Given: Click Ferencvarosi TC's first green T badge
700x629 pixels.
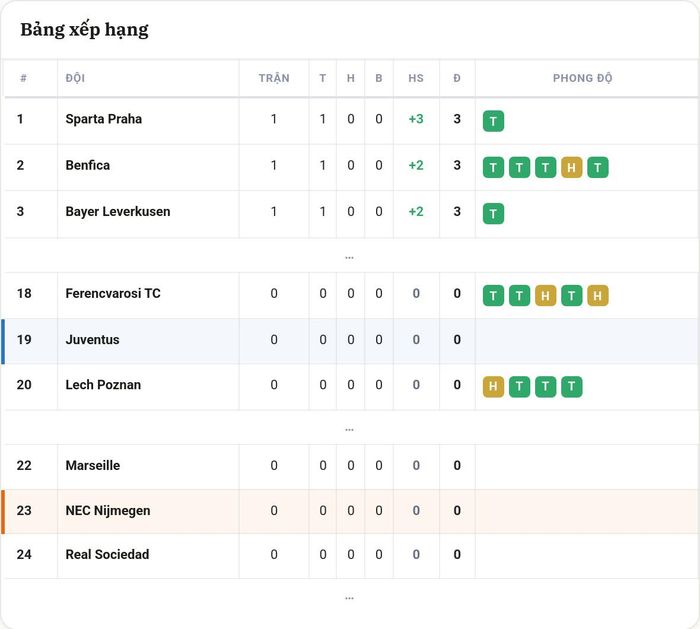Looking at the screenshot, I should click(x=493, y=296).
